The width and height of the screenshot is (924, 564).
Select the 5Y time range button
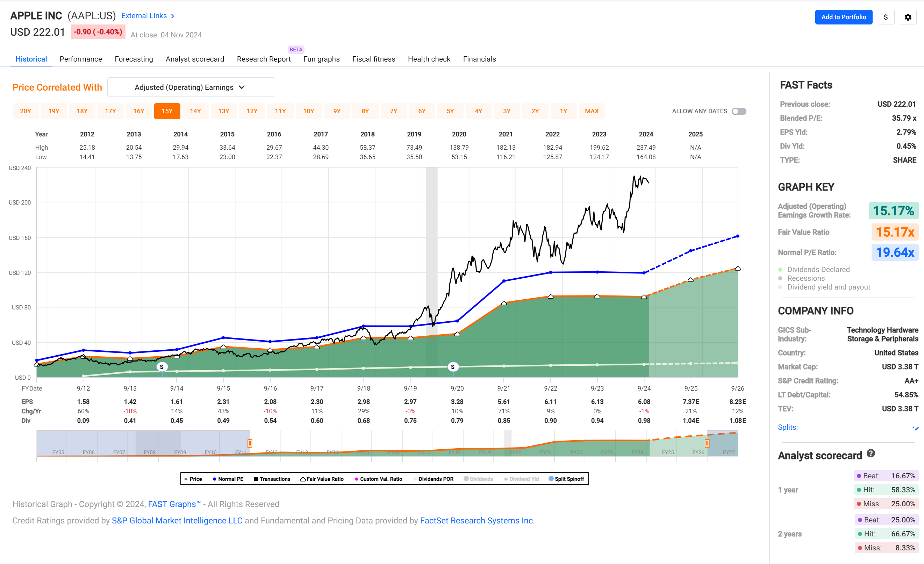[450, 111]
